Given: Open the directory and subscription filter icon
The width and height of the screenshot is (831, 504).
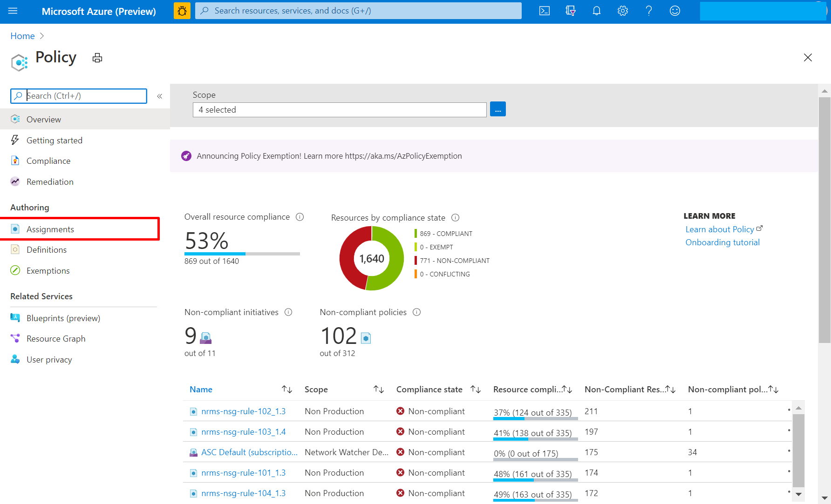Looking at the screenshot, I should 570,11.
